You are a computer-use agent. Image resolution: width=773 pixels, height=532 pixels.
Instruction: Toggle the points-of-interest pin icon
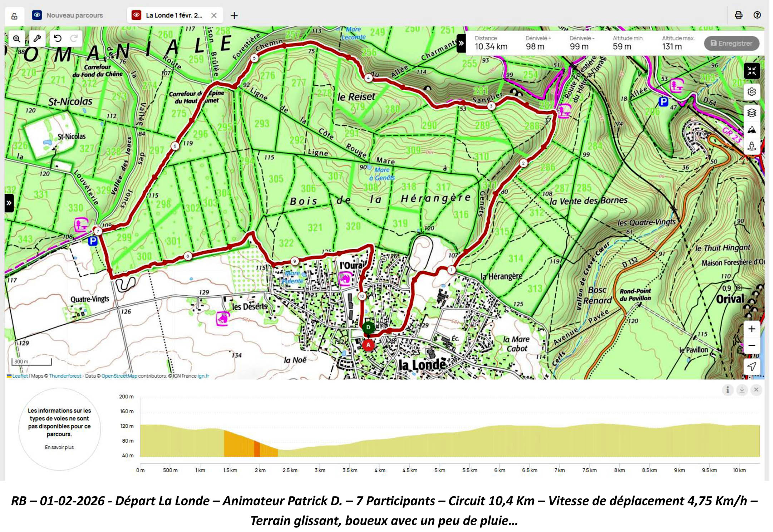point(752,146)
